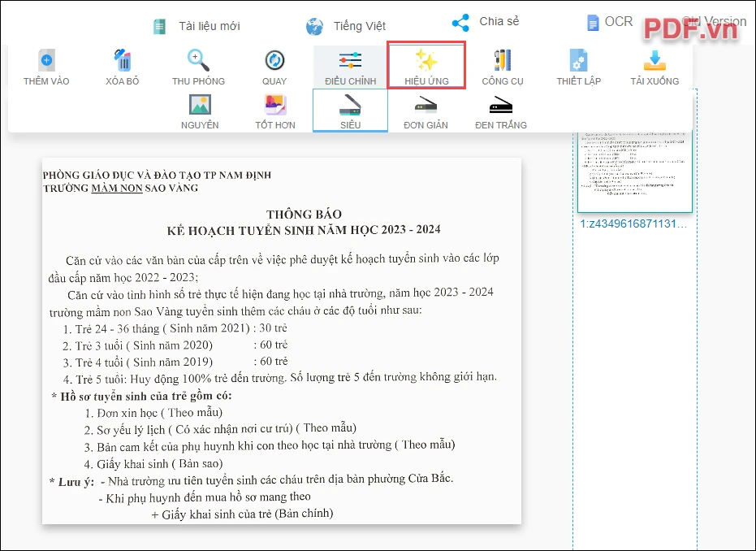Click 'KẾ HOẠCH TUYỂN SINH NĂM HỌC 2023 - 2024'
The image size is (756, 551).
(x=304, y=230)
